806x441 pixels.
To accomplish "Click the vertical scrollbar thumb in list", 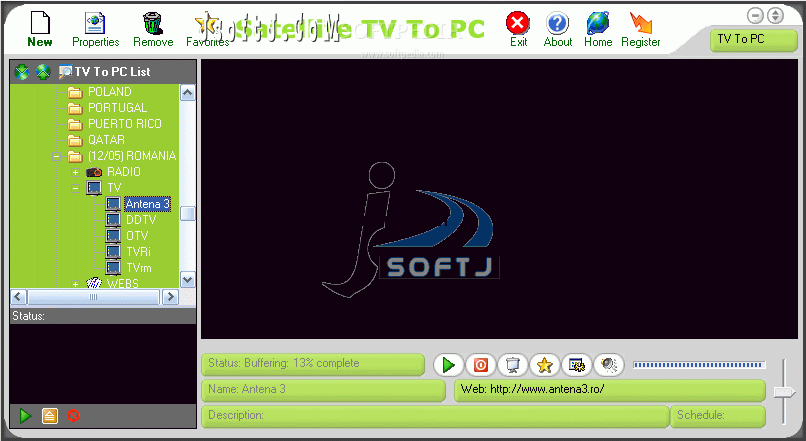I will coord(188,213).
